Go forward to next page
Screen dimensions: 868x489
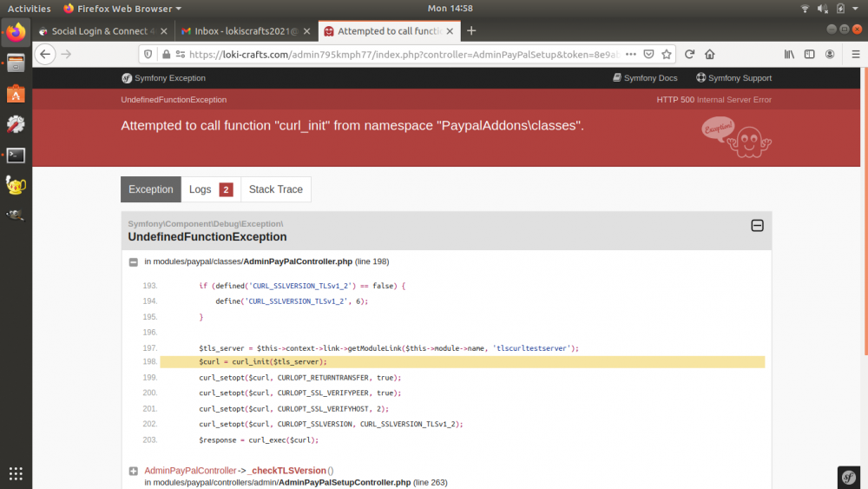(67, 54)
